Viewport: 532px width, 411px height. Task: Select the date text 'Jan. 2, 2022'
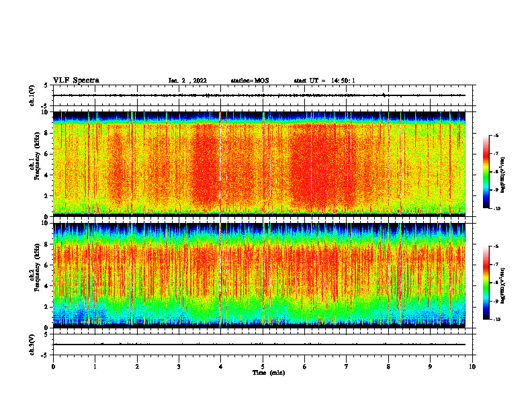(187, 81)
